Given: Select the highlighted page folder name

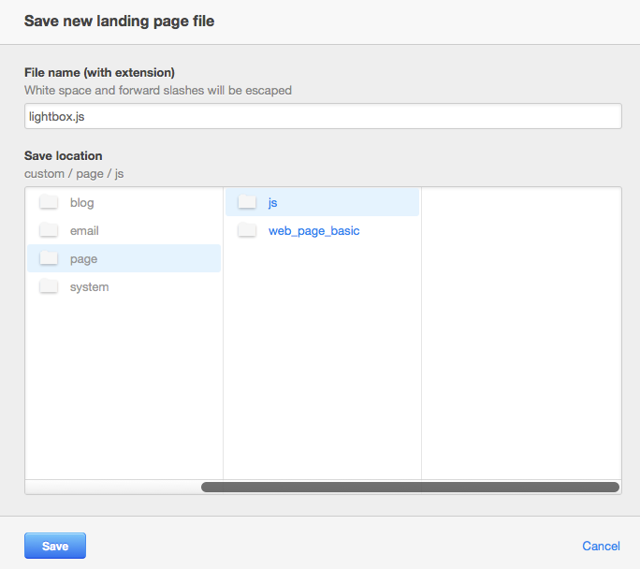Looking at the screenshot, I should tap(84, 260).
